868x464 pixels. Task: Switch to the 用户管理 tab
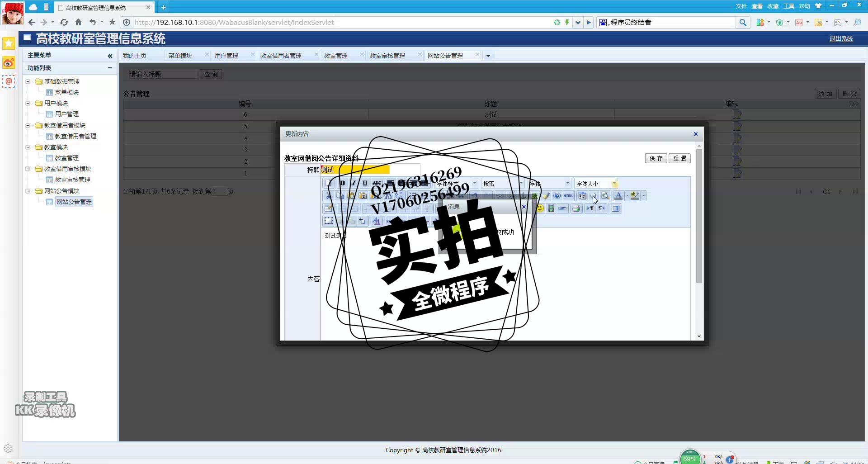coord(226,56)
